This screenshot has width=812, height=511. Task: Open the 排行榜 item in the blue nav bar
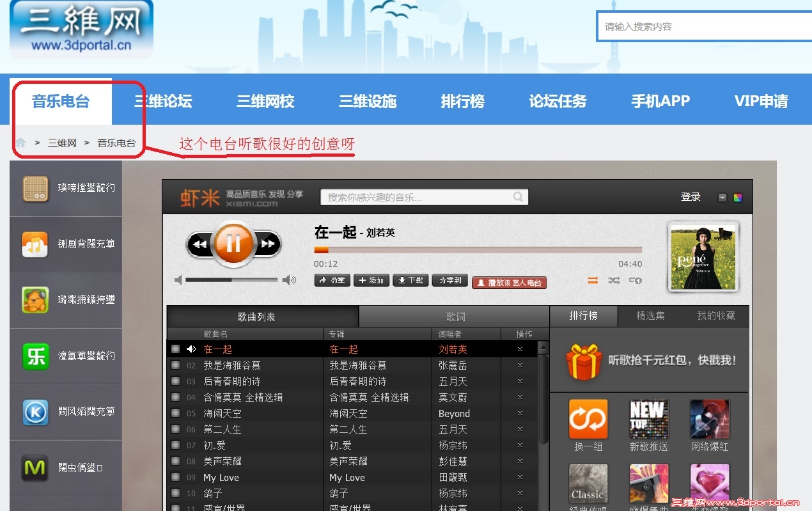tap(462, 101)
